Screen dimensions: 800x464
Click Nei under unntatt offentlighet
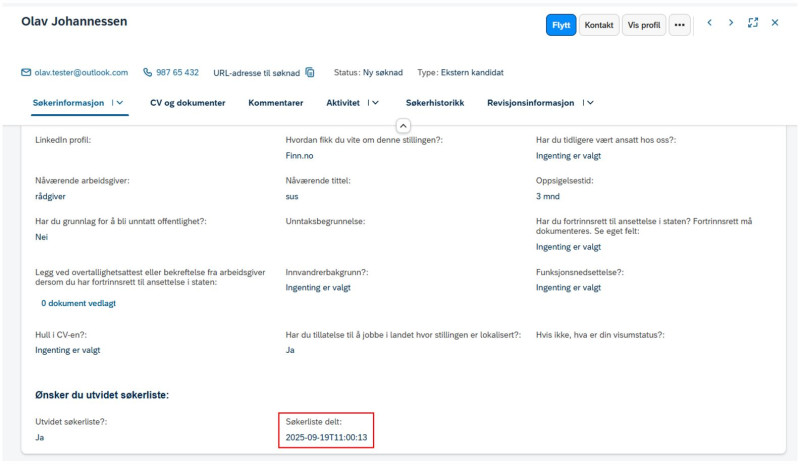tap(41, 237)
